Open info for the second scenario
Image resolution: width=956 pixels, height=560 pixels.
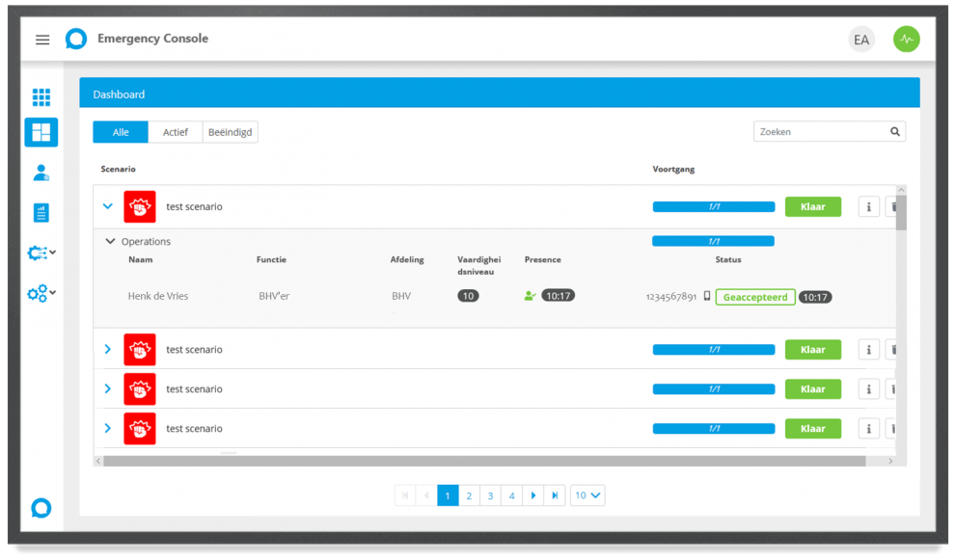tap(869, 349)
